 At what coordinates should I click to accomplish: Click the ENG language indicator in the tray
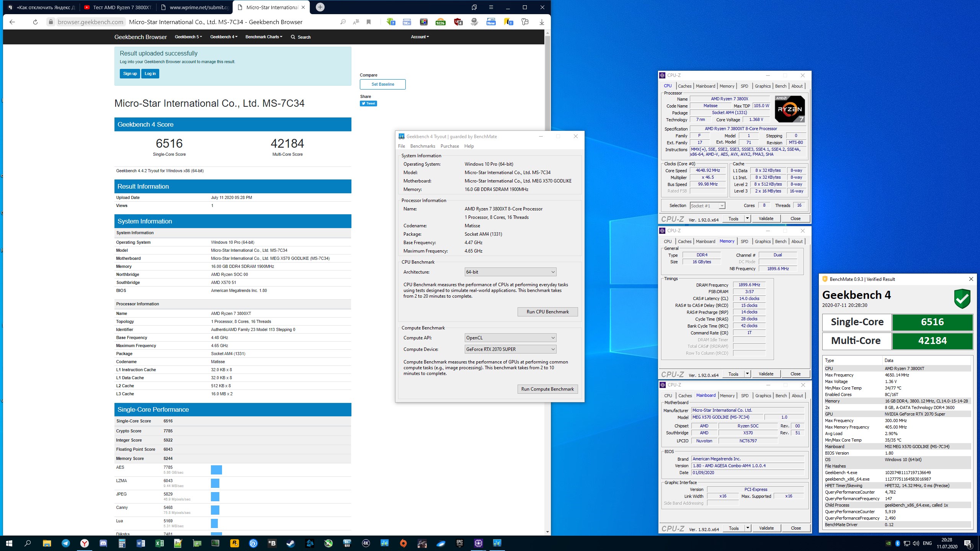[927, 543]
